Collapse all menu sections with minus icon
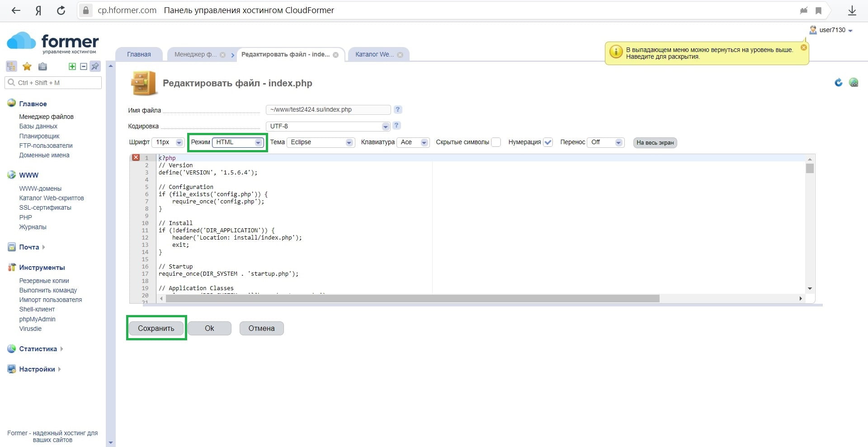The height and width of the screenshot is (447, 868). tap(83, 66)
